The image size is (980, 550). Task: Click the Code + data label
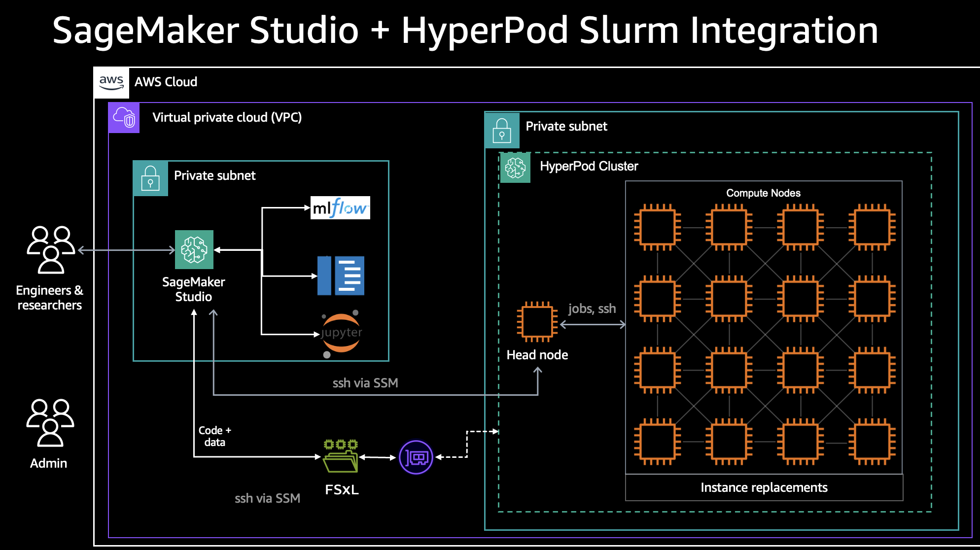[x=215, y=436]
